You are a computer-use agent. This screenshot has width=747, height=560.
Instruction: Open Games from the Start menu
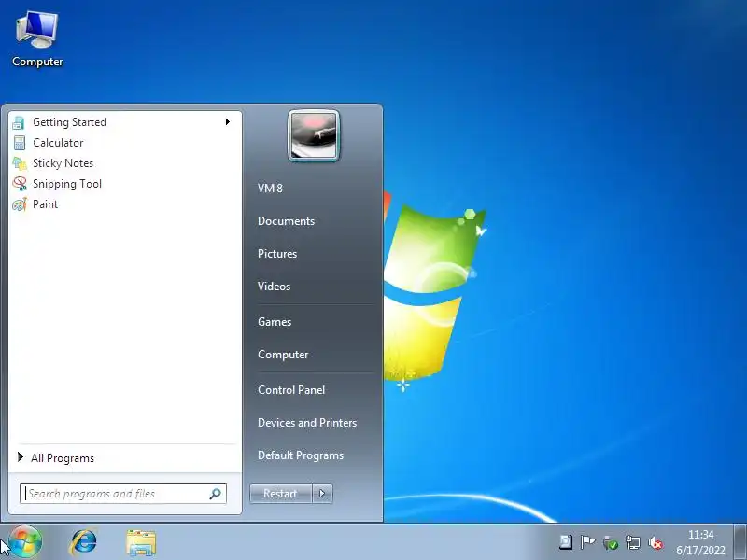click(275, 322)
